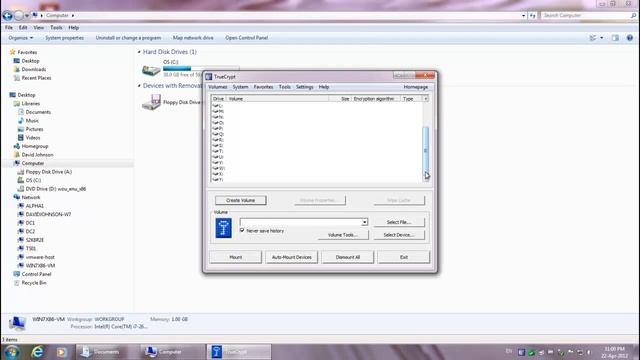Expand the Organize dropdown in Explorer
Viewport: 640px width, 360px height.
pyautogui.click(x=20, y=38)
